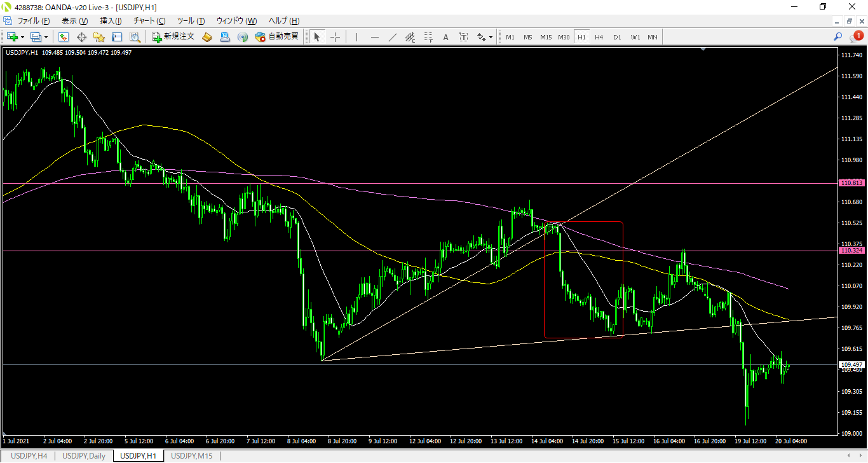Click the 110.324 horizontal line price label
Image resolution: width=868 pixels, height=463 pixels.
coord(851,251)
